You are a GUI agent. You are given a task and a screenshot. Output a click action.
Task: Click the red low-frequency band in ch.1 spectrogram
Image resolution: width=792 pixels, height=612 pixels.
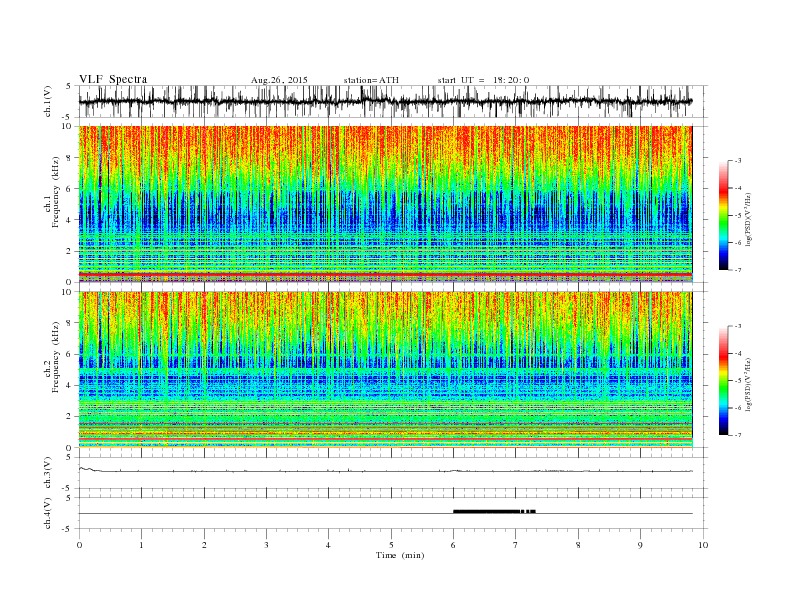(385, 275)
